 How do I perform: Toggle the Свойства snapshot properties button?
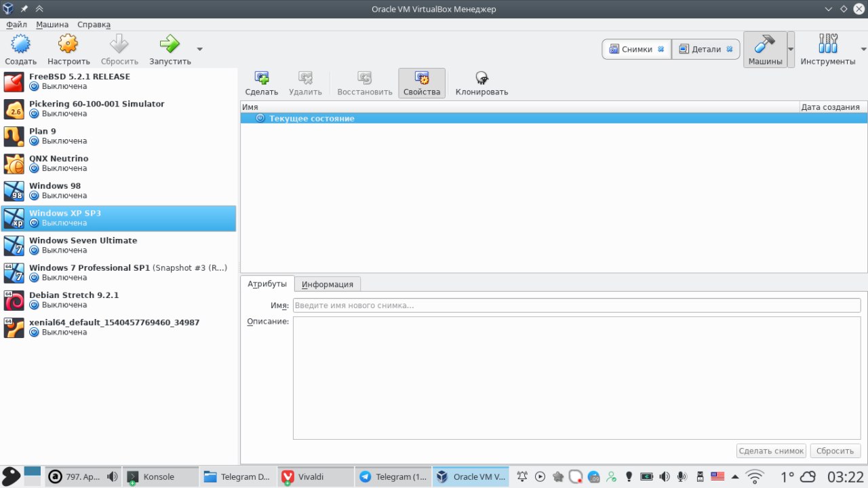(x=422, y=83)
